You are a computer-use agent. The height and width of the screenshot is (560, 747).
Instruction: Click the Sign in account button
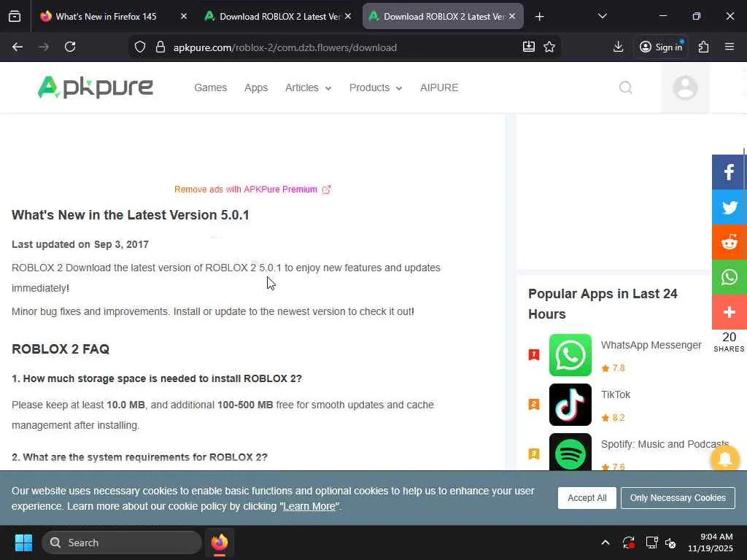(x=661, y=47)
